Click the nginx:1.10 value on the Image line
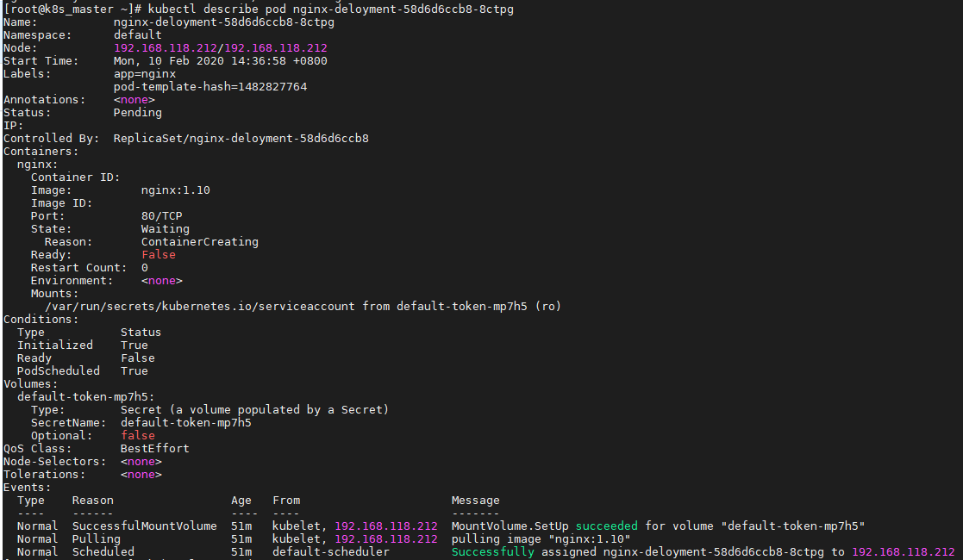Viewport: 963px width, 560px height. (x=175, y=190)
